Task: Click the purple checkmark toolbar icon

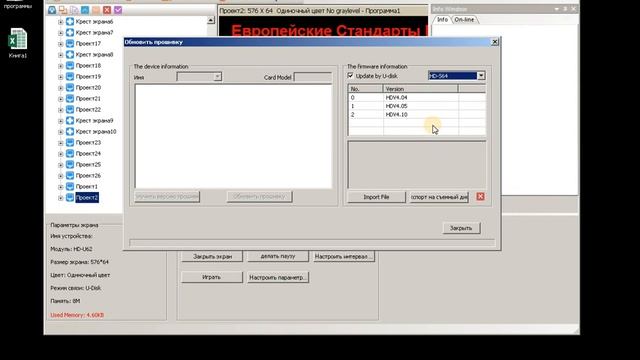Action: pyautogui.click(x=118, y=10)
